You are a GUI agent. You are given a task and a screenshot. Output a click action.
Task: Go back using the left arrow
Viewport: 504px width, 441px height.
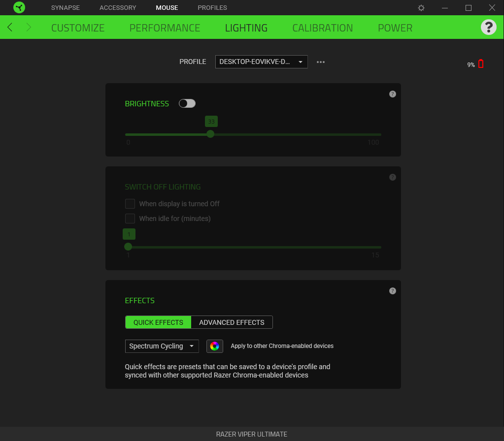pyautogui.click(x=10, y=27)
